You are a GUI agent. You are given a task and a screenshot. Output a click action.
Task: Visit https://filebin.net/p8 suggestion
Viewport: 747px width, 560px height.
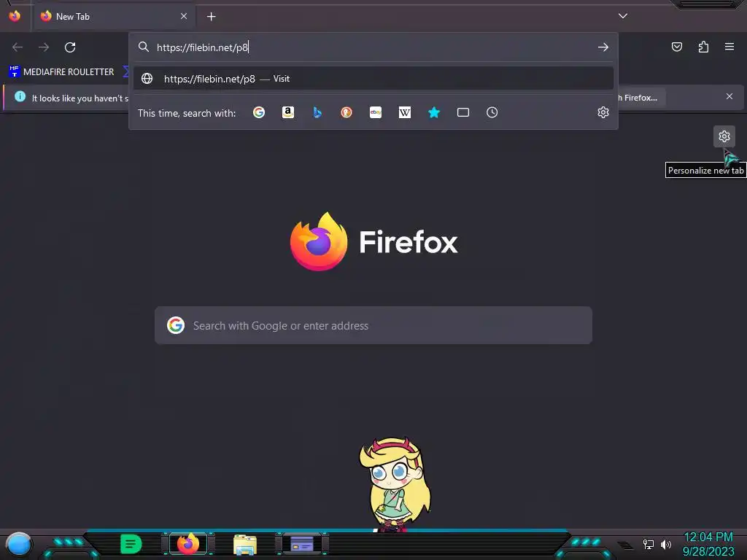click(x=373, y=79)
